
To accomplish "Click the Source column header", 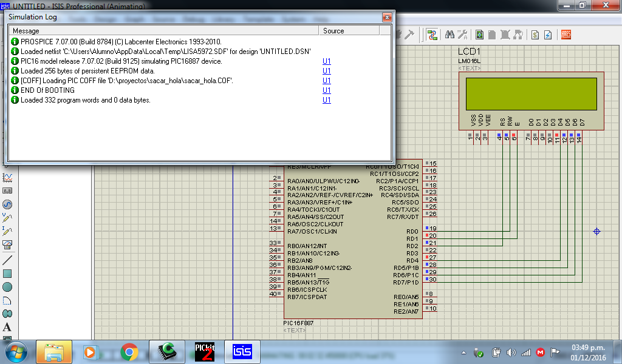I will coord(349,31).
